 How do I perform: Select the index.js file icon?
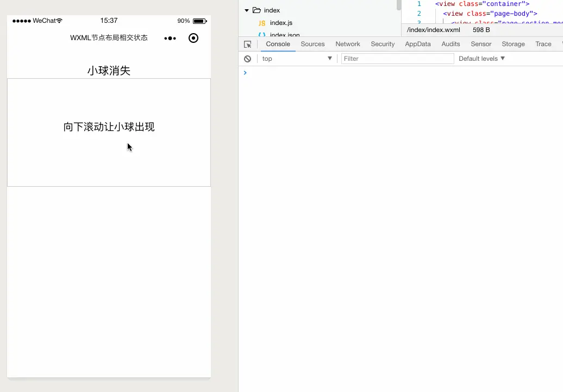[x=262, y=24]
